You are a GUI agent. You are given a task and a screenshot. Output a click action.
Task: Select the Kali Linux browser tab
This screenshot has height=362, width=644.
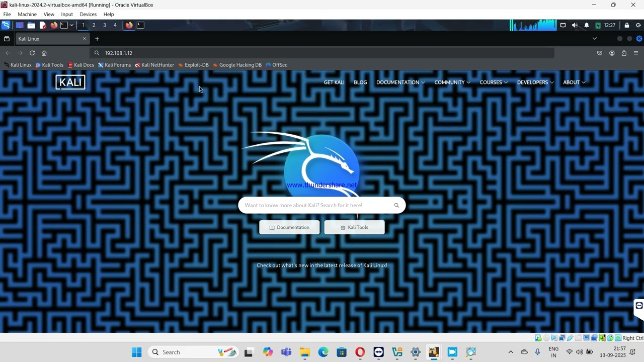tap(52, 39)
